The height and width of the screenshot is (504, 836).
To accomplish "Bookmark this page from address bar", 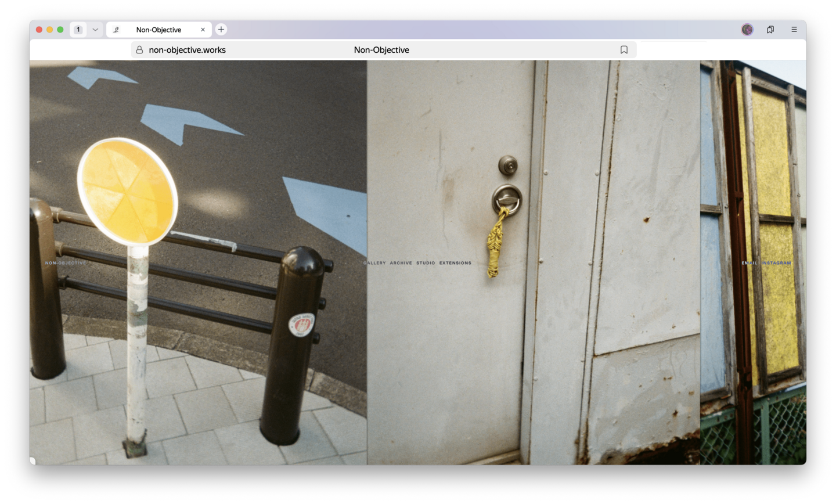I will pos(624,50).
